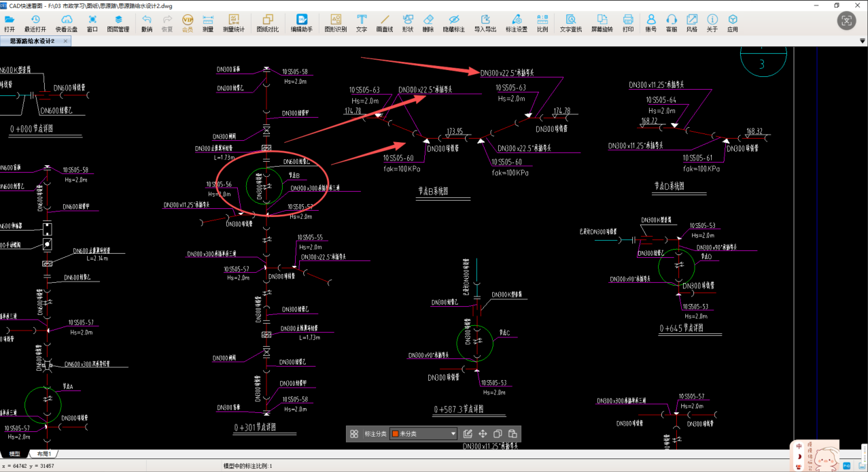Click the 0+000节点详图 title
Viewport: 868px width, 472px height.
coord(31,128)
